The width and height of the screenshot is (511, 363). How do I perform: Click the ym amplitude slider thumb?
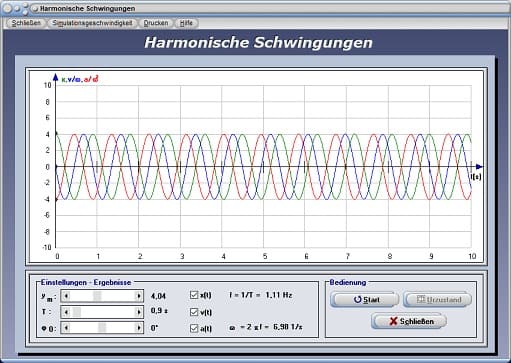[x=97, y=296]
